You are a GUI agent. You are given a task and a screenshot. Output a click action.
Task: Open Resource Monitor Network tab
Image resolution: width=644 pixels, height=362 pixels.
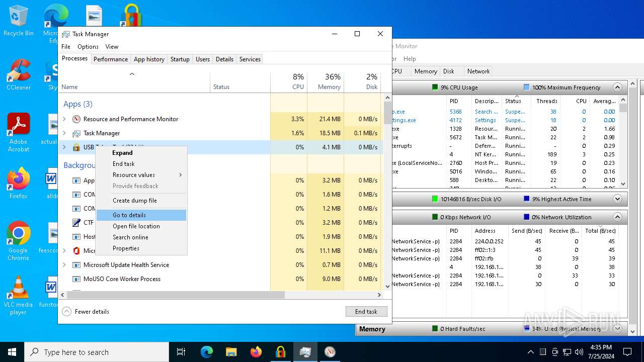tap(478, 71)
